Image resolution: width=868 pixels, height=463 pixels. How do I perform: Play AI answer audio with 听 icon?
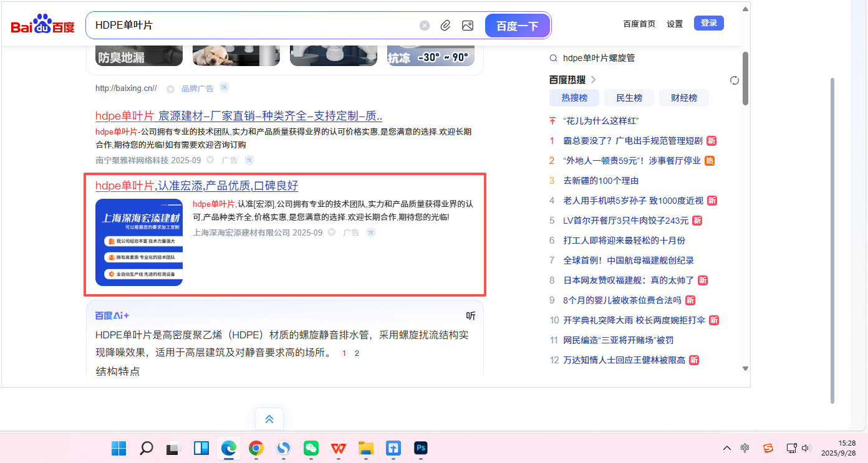(471, 316)
